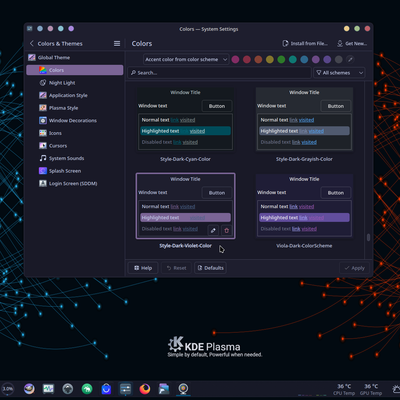The height and width of the screenshot is (400, 400).
Task: Choose the yellow accent color
Action: coord(270,59)
